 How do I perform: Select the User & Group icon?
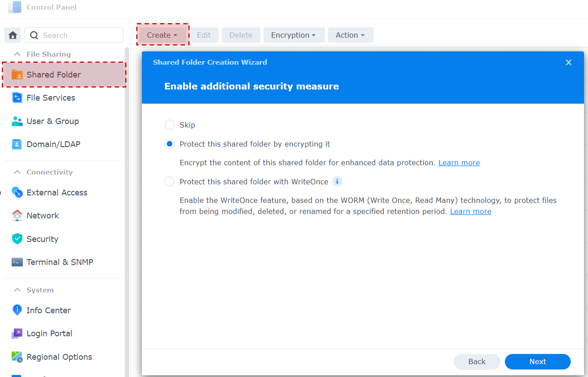(x=17, y=121)
